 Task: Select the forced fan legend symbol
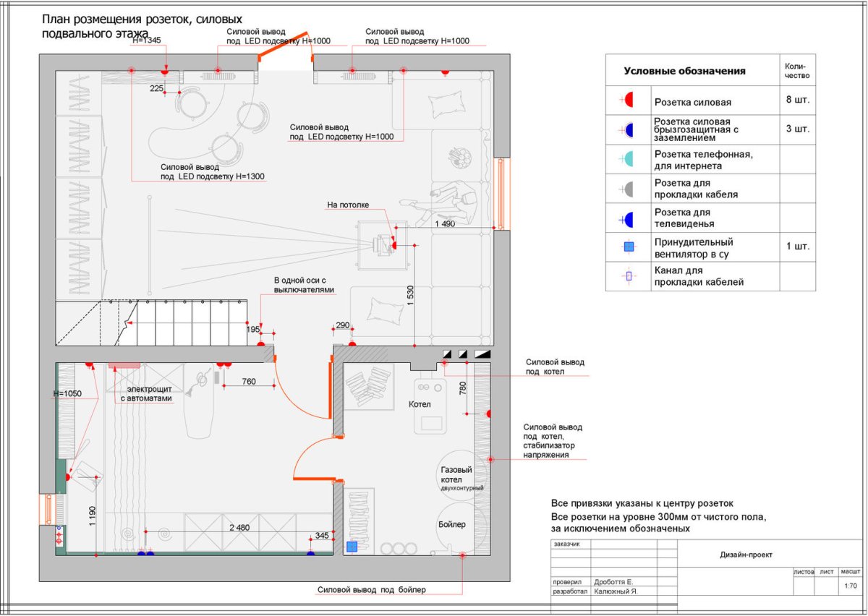pos(629,247)
